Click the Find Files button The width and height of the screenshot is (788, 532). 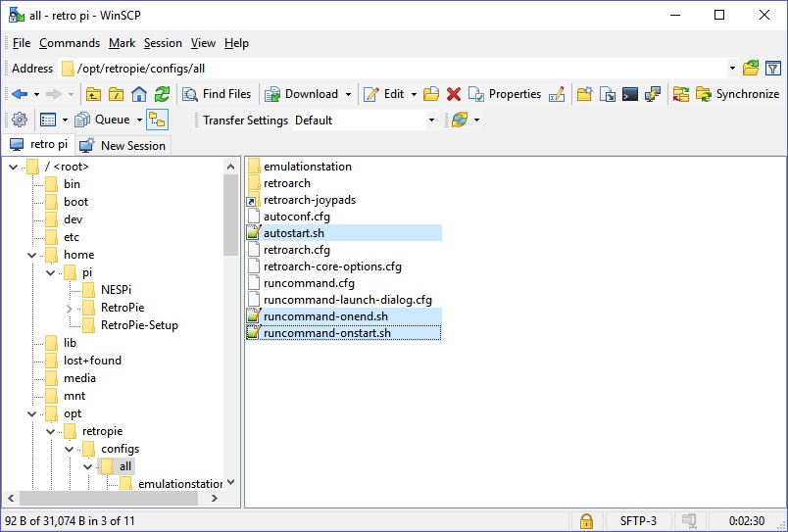coord(217,94)
